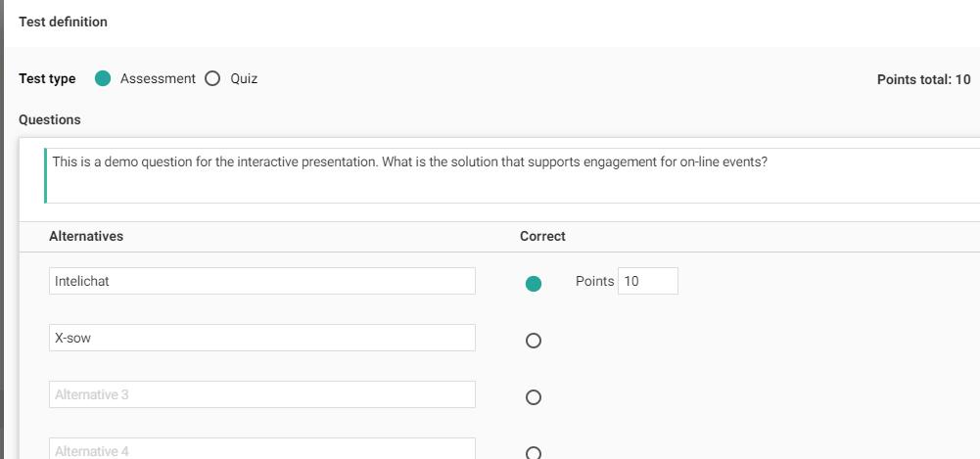Click the Alternatives column header

click(x=86, y=236)
